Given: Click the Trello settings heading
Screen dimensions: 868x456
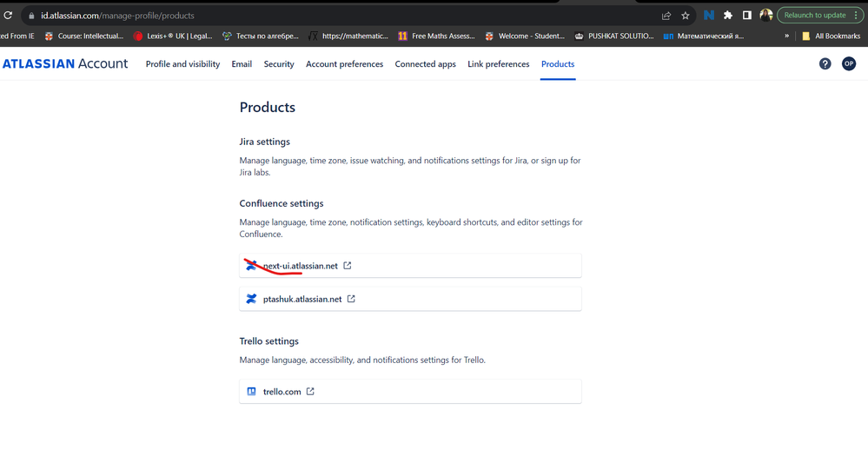Looking at the screenshot, I should [x=269, y=340].
